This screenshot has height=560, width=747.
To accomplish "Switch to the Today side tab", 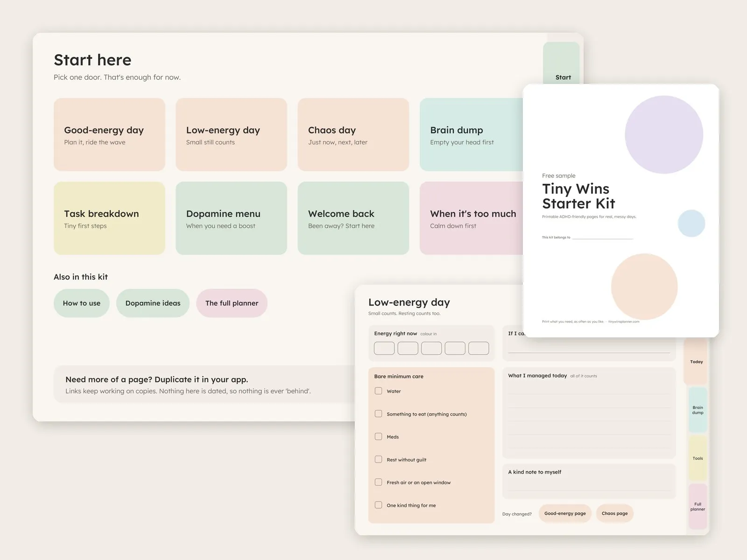I will [696, 362].
